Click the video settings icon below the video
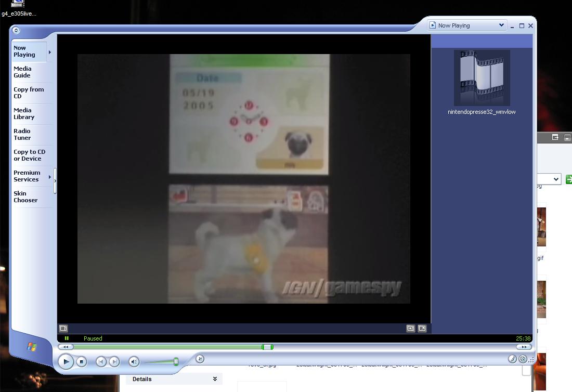Screen dimensions: 572x392 pos(63,328)
